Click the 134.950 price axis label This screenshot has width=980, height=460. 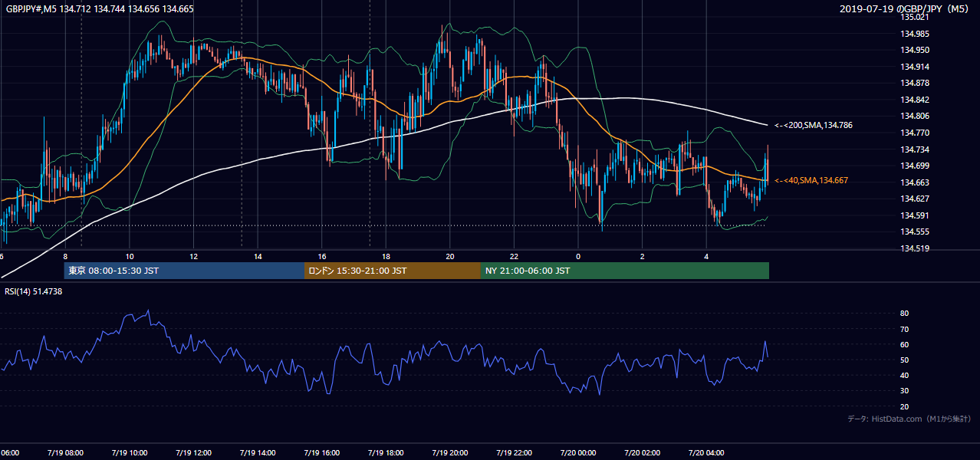915,50
